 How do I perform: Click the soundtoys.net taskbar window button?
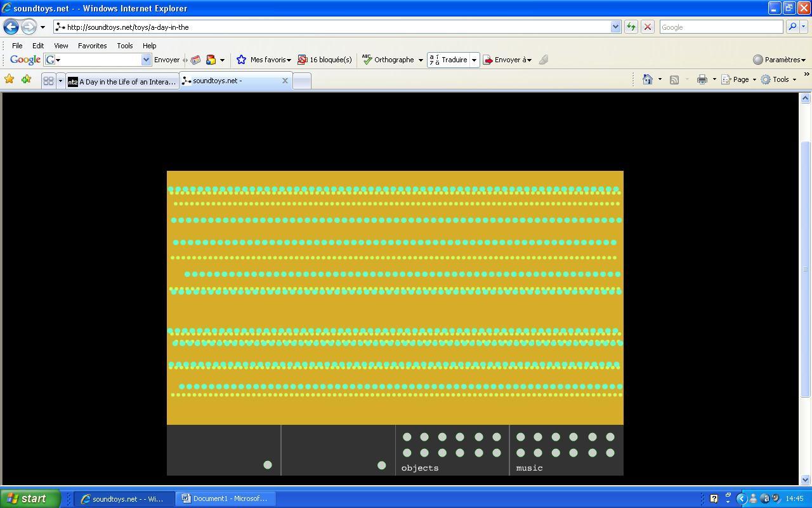pos(124,498)
